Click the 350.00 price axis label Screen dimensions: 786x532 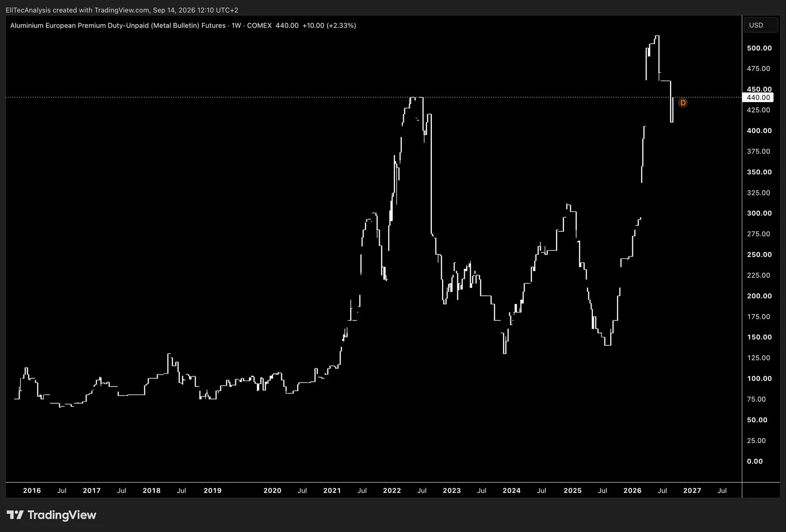point(759,172)
